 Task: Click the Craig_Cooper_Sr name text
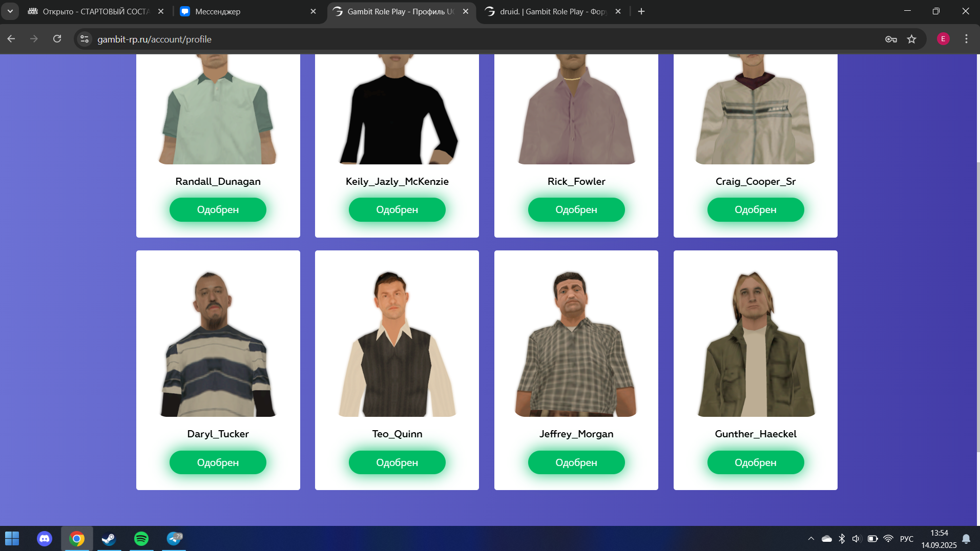(756, 181)
